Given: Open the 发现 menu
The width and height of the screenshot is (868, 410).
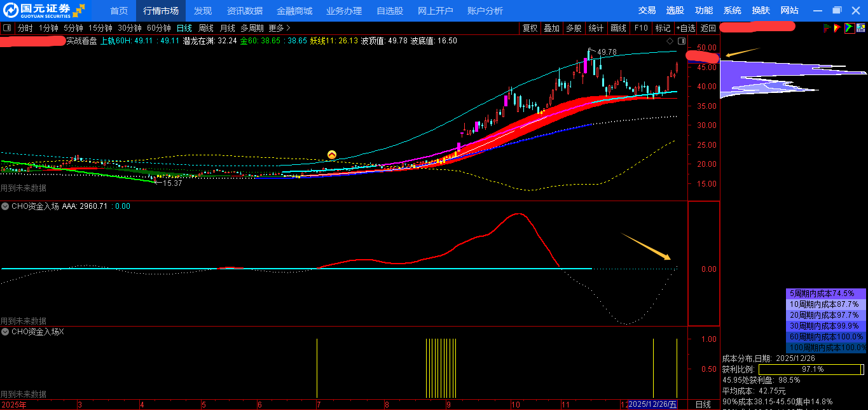Looking at the screenshot, I should [203, 11].
